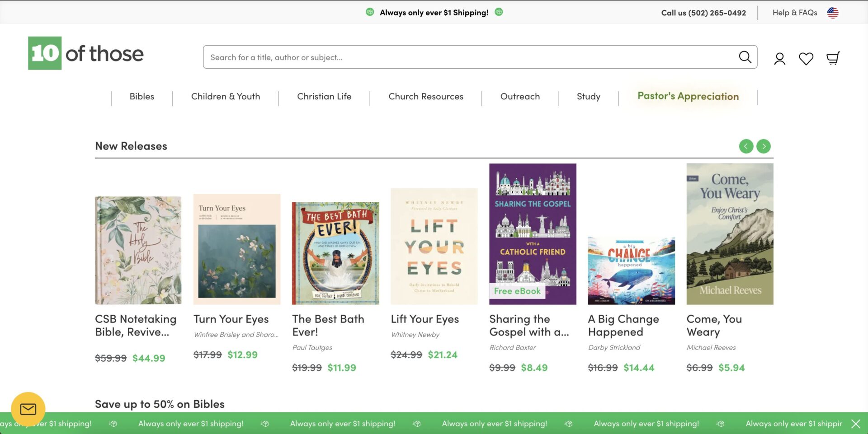This screenshot has width=868, height=434.
Task: Show previous New Releases with left arrow
Action: coord(746,146)
